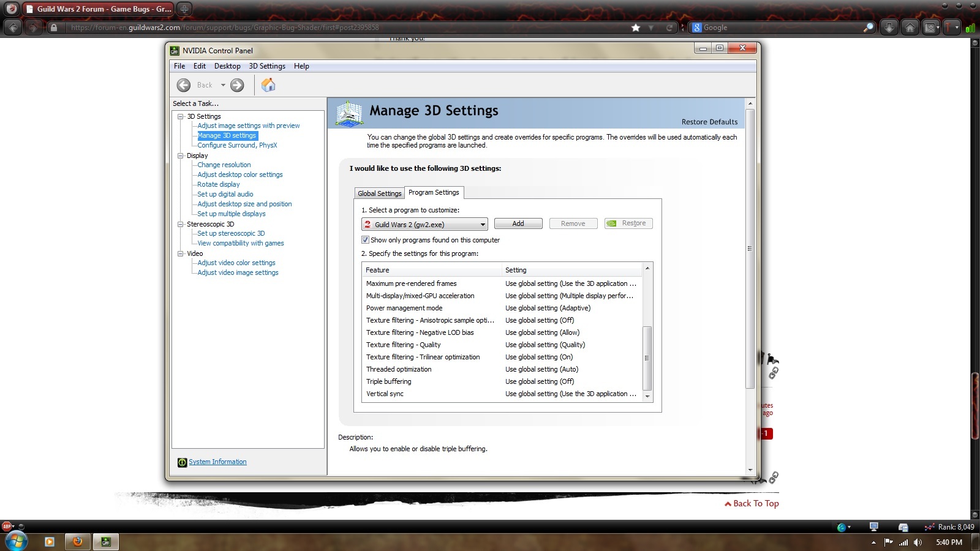Click the Remove button
Image resolution: width=980 pixels, height=551 pixels.
click(x=573, y=223)
